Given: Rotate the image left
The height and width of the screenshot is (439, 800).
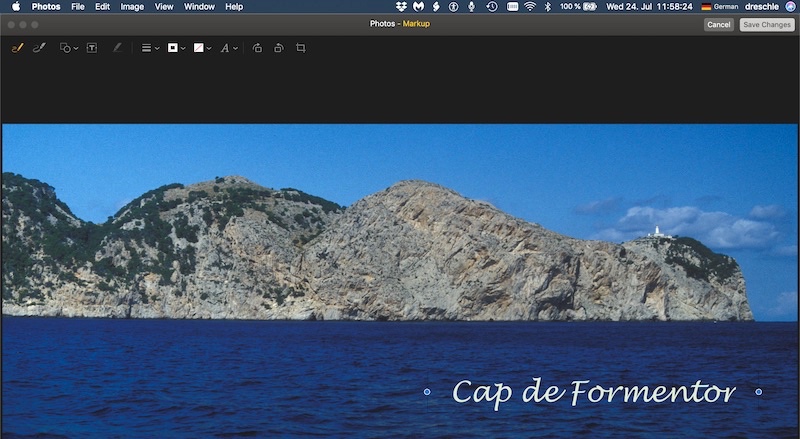Looking at the screenshot, I should click(x=257, y=47).
